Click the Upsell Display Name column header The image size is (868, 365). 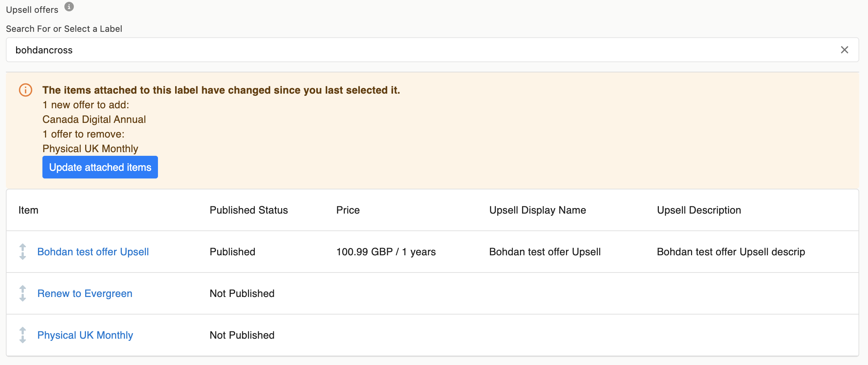(537, 210)
